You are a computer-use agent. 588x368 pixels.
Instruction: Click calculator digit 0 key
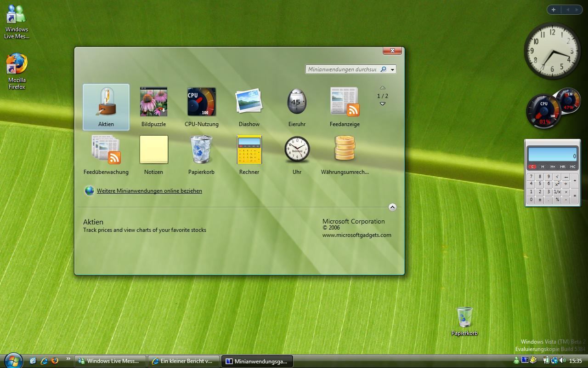click(x=531, y=200)
